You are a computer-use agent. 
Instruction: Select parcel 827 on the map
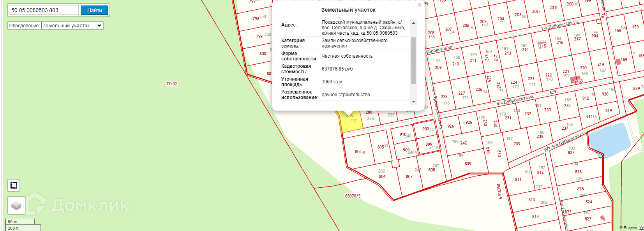pyautogui.click(x=571, y=152)
